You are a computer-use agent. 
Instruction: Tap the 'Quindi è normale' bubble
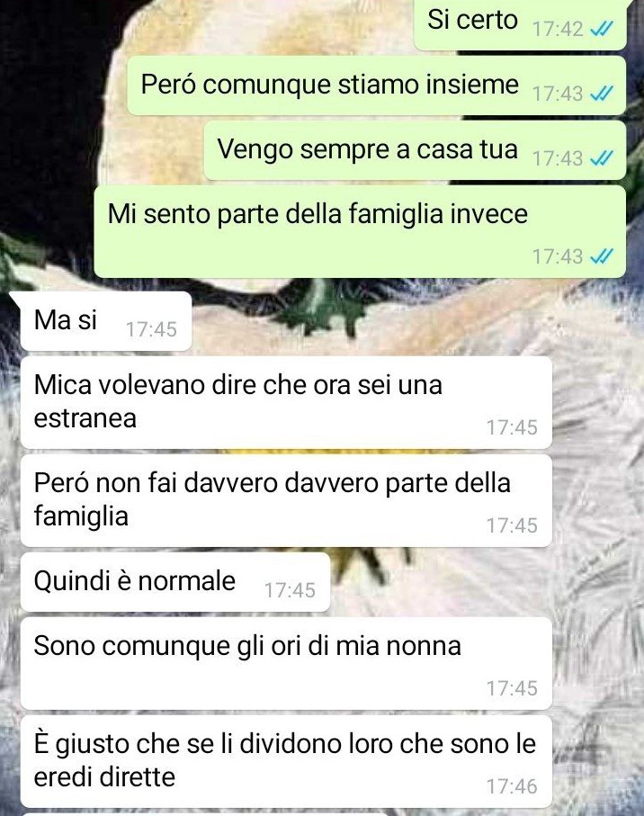coord(175,582)
